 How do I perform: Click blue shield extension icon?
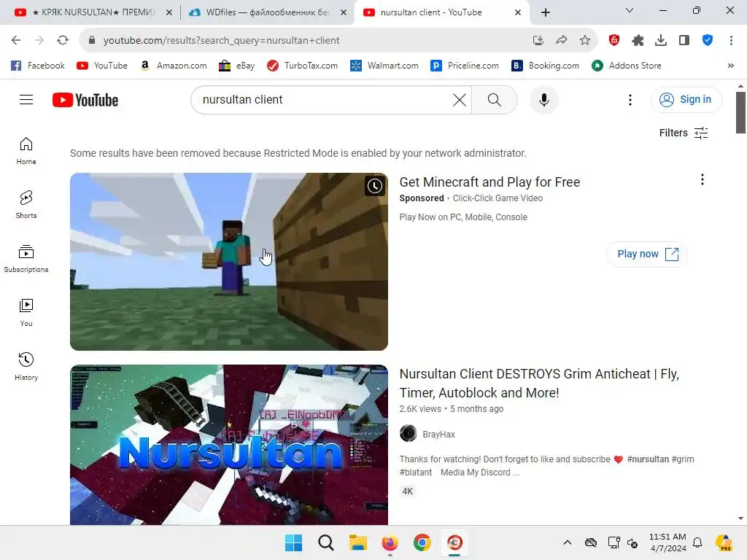(708, 41)
